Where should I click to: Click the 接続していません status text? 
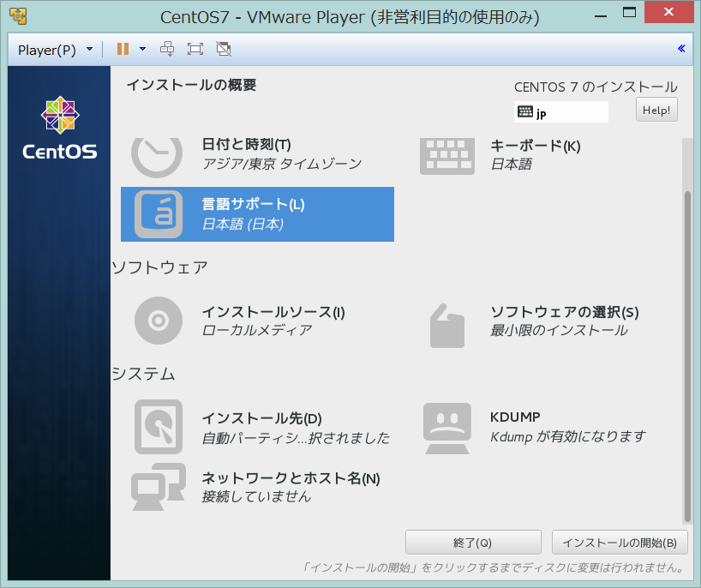[x=256, y=496]
